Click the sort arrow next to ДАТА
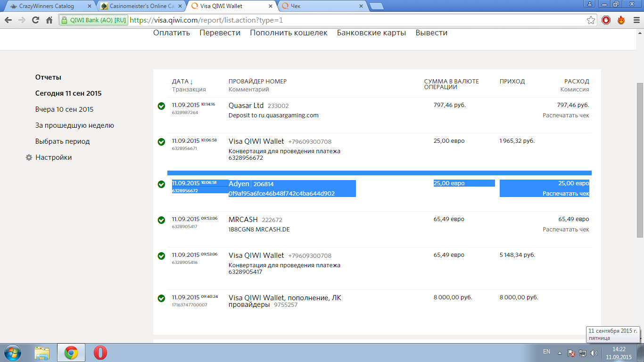This screenshot has width=644, height=362. [191, 82]
